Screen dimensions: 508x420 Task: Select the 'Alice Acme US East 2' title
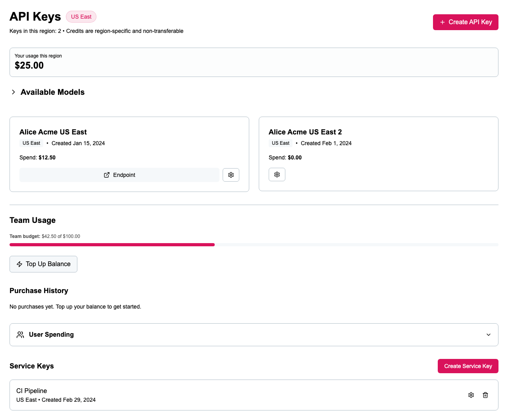click(305, 132)
